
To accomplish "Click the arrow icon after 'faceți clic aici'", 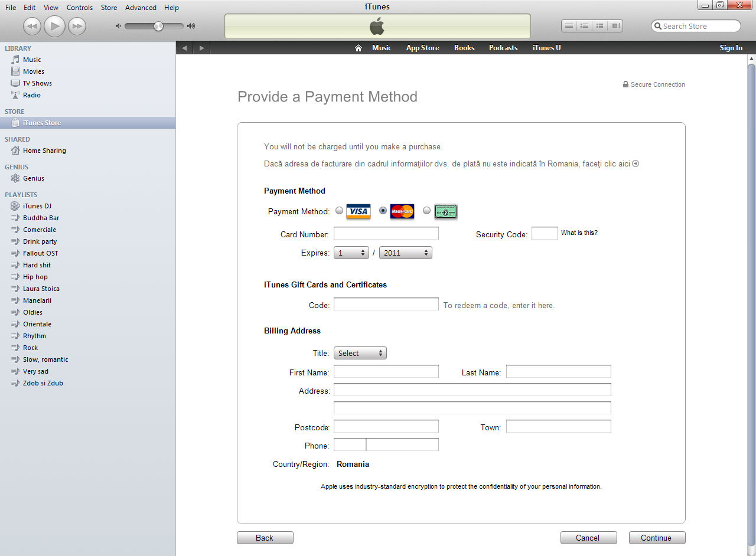I will 636,163.
